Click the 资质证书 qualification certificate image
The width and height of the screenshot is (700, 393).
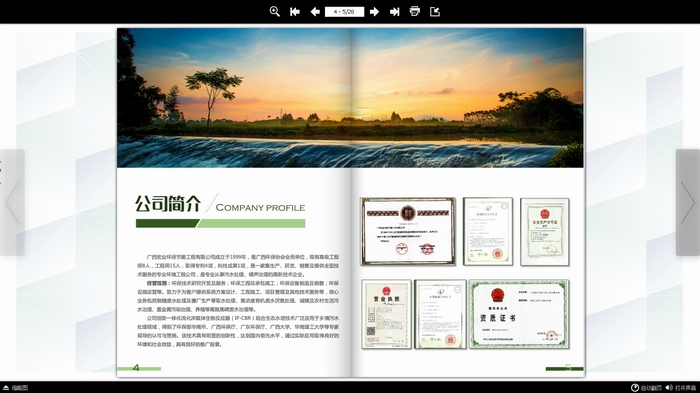(x=519, y=314)
